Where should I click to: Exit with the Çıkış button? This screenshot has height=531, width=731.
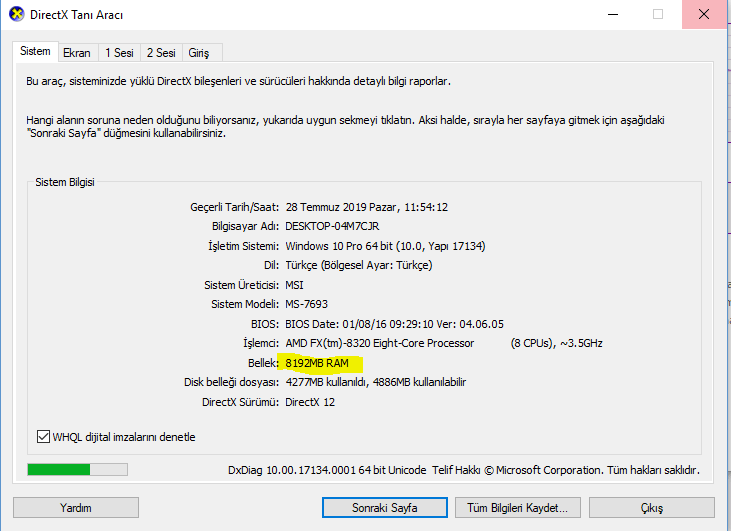coord(652,508)
